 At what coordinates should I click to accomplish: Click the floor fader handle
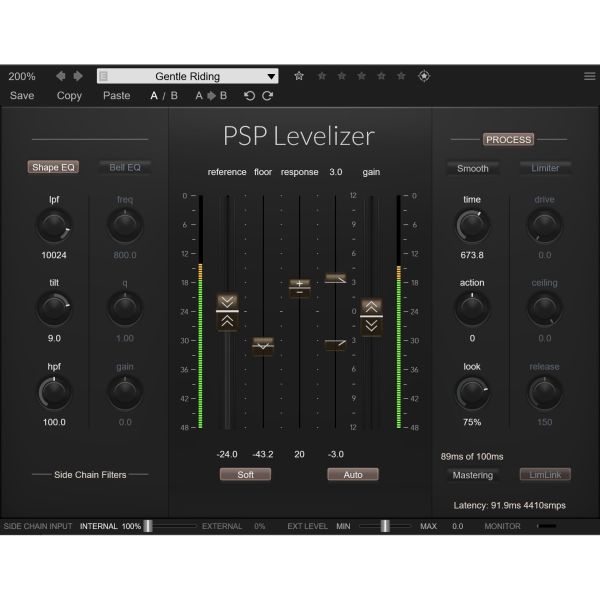(263, 346)
